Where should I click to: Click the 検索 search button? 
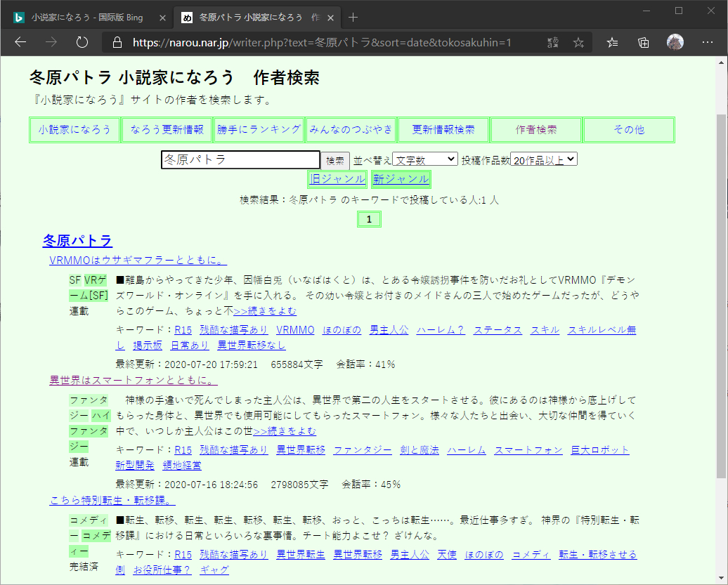pyautogui.click(x=335, y=161)
